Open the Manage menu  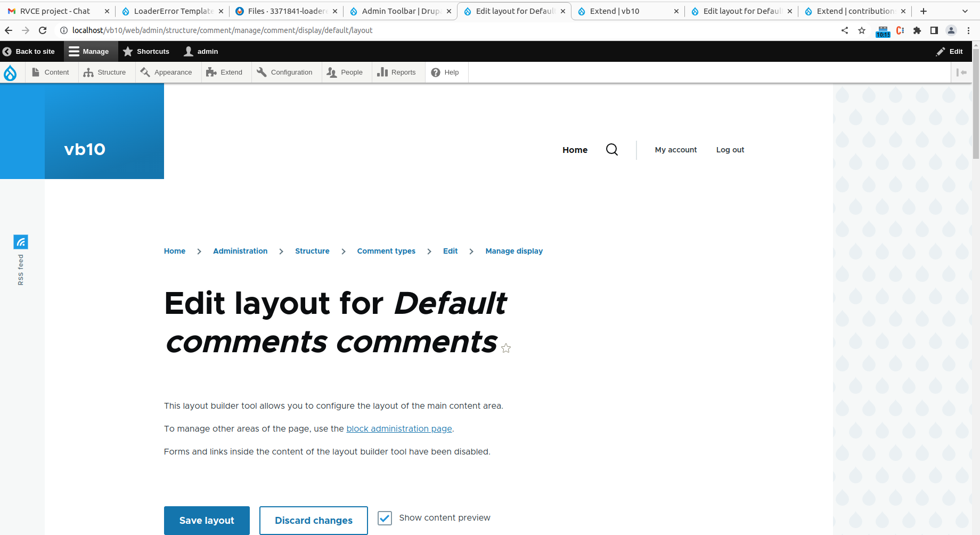90,51
